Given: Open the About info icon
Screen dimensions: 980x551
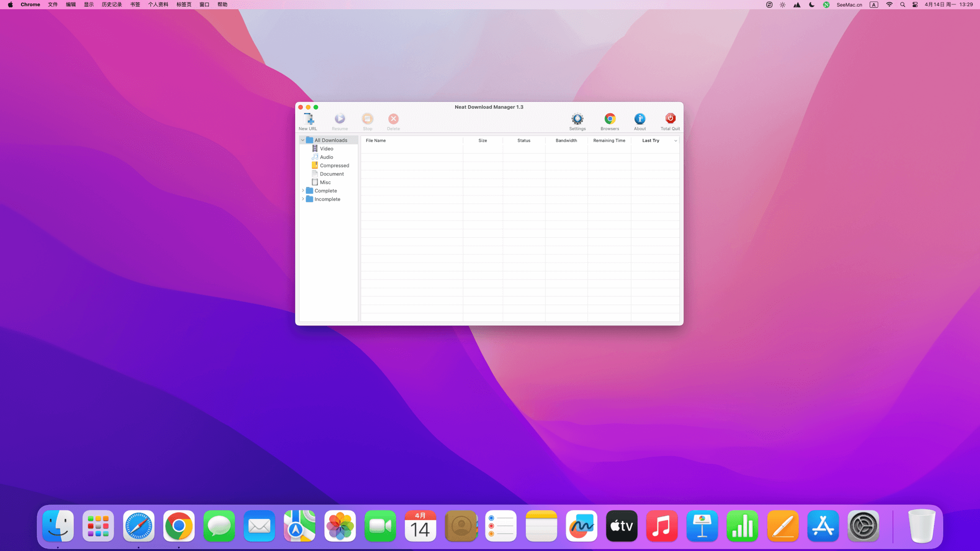Looking at the screenshot, I should (640, 119).
